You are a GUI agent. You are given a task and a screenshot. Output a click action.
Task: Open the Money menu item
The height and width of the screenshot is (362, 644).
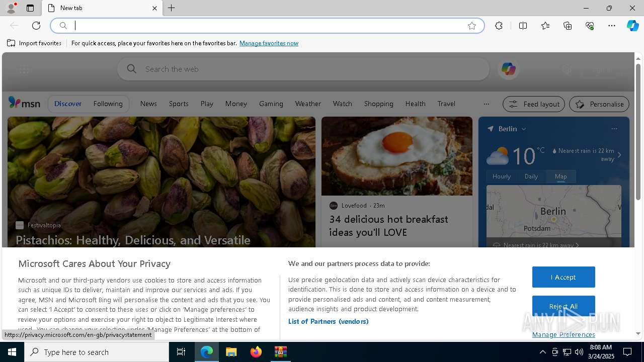pos(236,104)
